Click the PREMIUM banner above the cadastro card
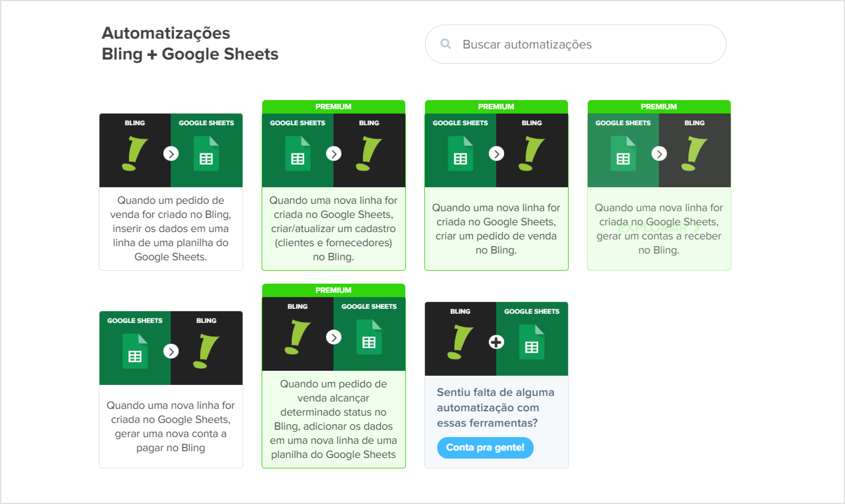This screenshot has width=845, height=504. click(333, 107)
